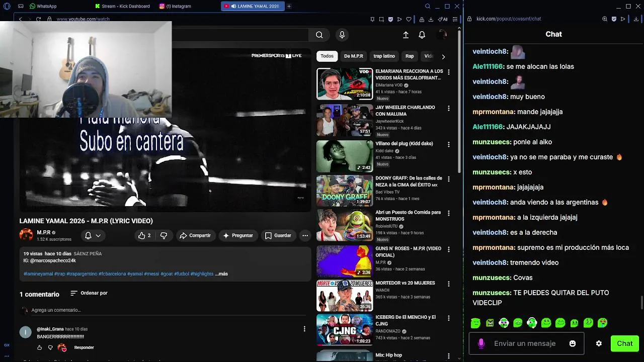Open options for @Inaki_Grana comment
The height and width of the screenshot is (362, 644).
304,329
